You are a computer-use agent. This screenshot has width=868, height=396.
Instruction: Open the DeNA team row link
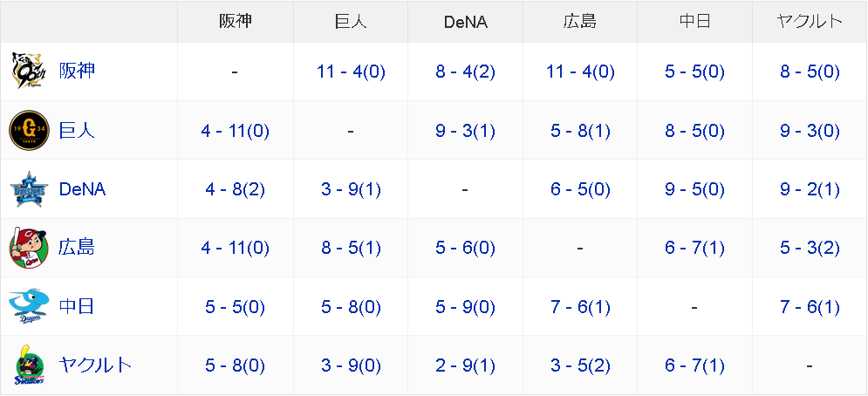click(83, 189)
